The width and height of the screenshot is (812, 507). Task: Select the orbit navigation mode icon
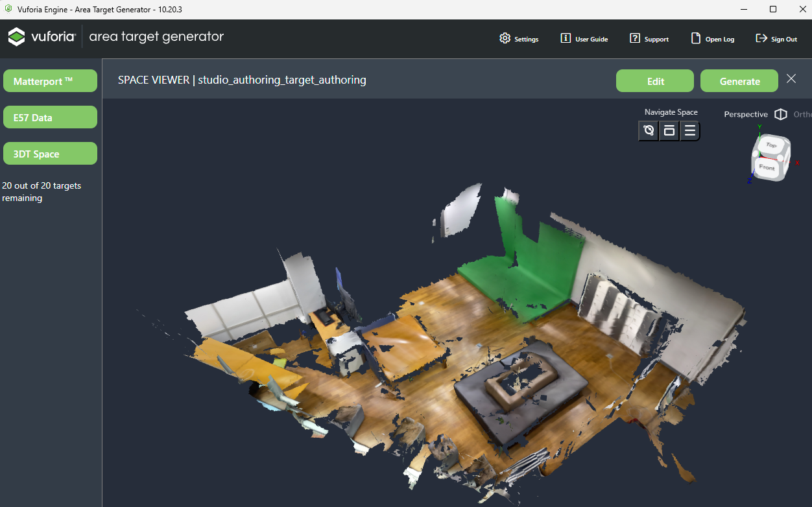(x=649, y=131)
